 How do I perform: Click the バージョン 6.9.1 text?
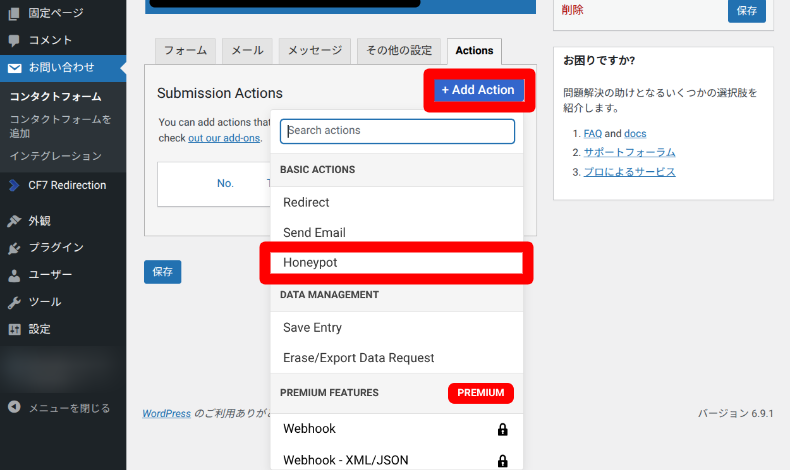pos(735,414)
